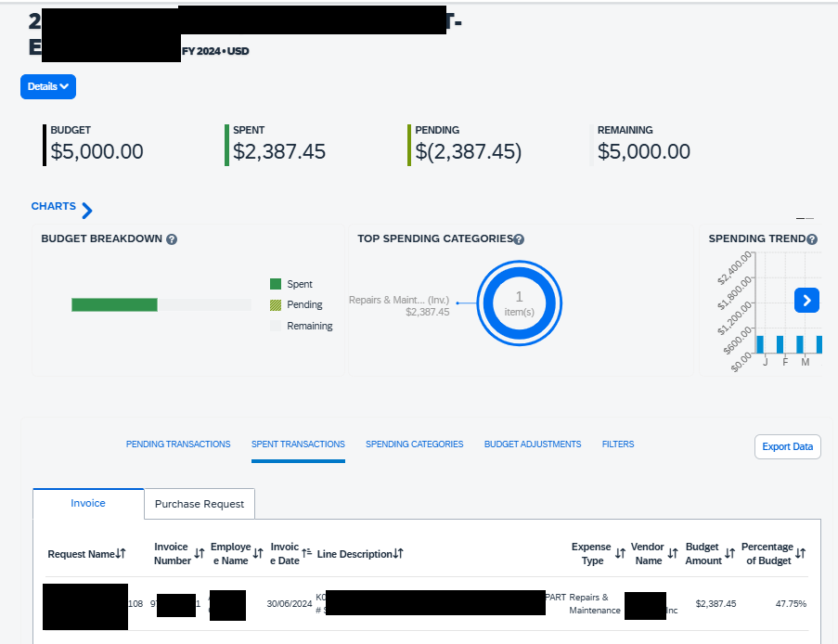Click the green spent portion of the budget bar
The image size is (838, 644).
tap(114, 304)
